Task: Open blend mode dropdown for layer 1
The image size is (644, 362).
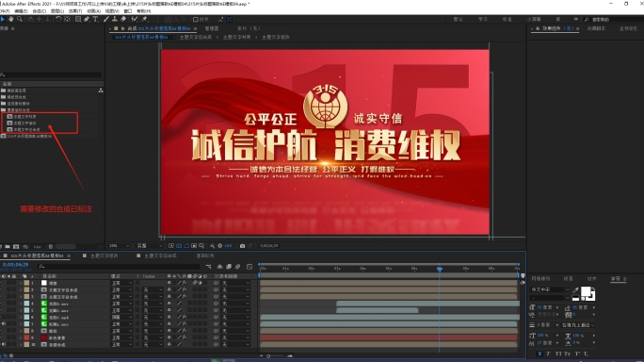Action: click(x=122, y=283)
